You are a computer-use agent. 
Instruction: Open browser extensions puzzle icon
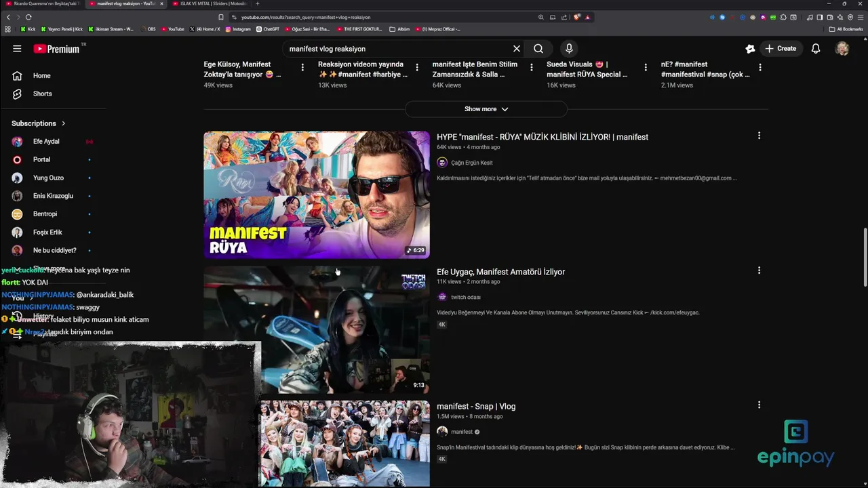click(x=783, y=17)
